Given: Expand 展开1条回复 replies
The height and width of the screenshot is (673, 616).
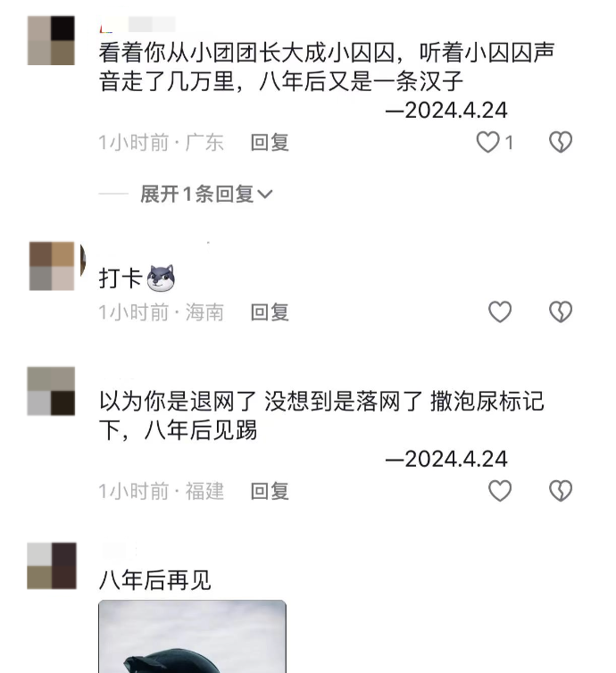Looking at the screenshot, I should 206,194.
